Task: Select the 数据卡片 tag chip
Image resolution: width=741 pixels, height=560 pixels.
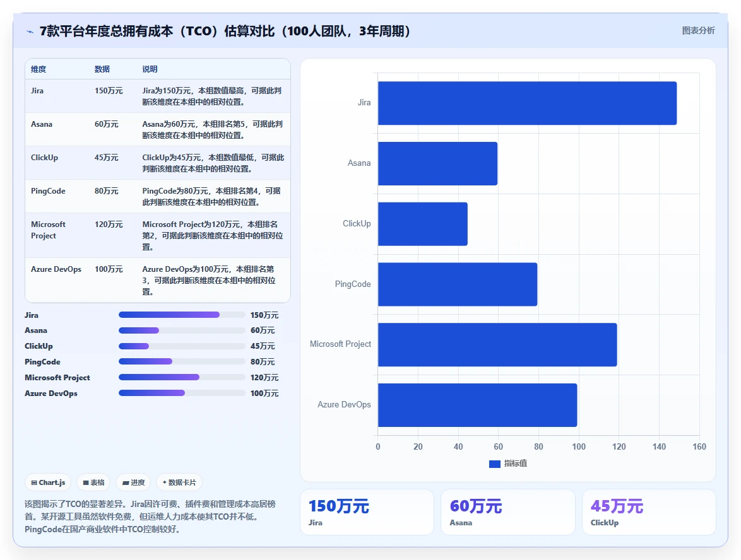Action: click(x=179, y=482)
